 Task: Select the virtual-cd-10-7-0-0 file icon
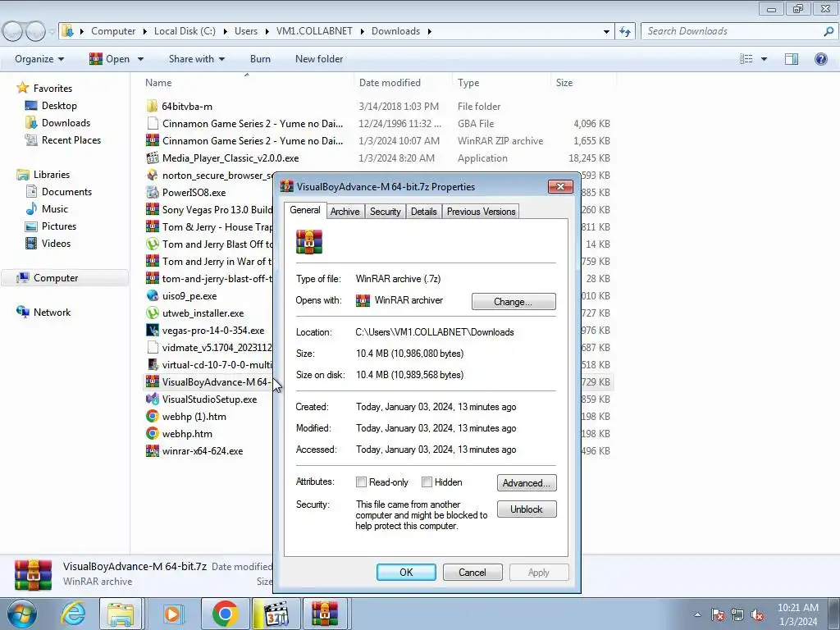[x=152, y=365]
